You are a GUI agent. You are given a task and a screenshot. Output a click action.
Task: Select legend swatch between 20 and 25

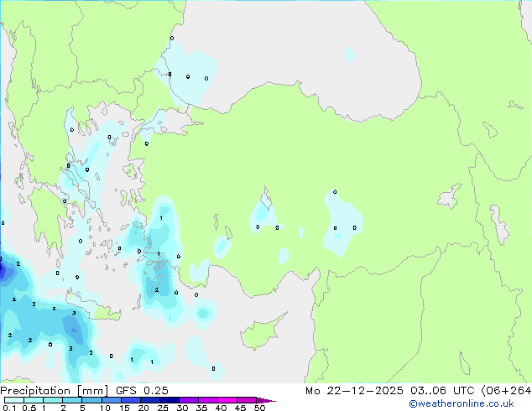149,400
